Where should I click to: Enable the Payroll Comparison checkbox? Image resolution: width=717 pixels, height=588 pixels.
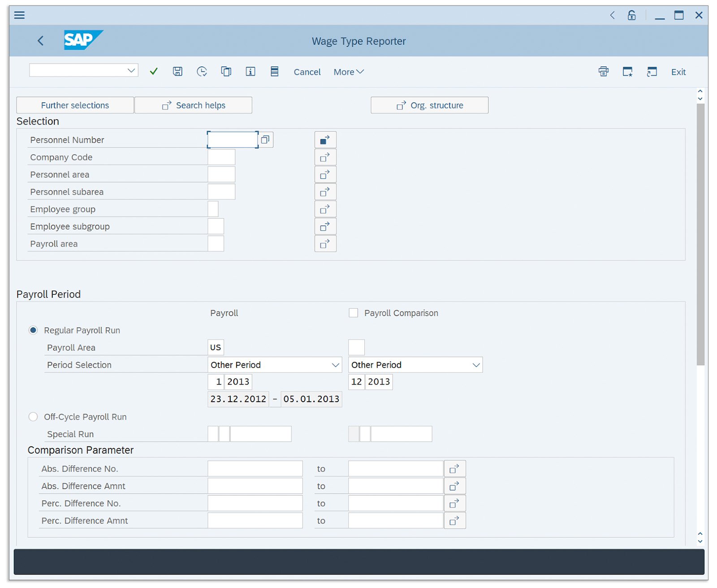354,313
